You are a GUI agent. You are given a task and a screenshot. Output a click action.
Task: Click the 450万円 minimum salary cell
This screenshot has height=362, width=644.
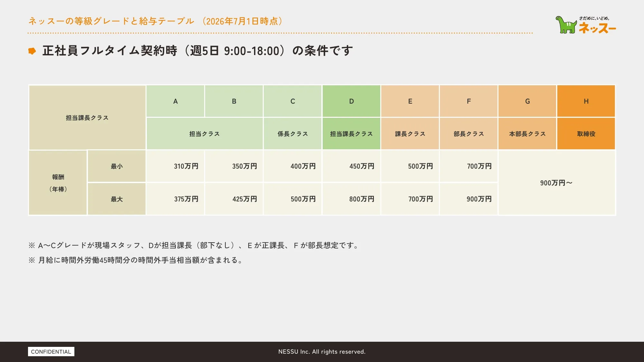(x=351, y=166)
